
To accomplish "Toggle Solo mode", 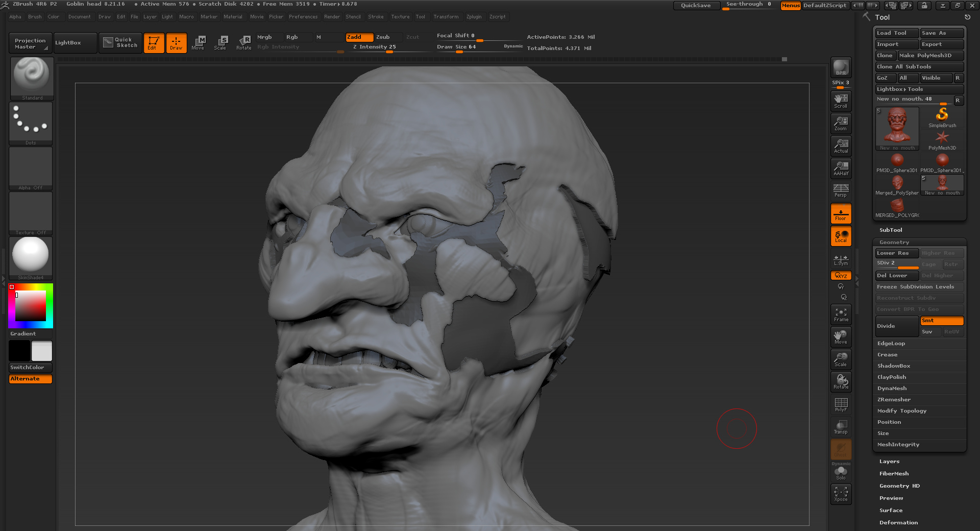I will pyautogui.click(x=841, y=473).
